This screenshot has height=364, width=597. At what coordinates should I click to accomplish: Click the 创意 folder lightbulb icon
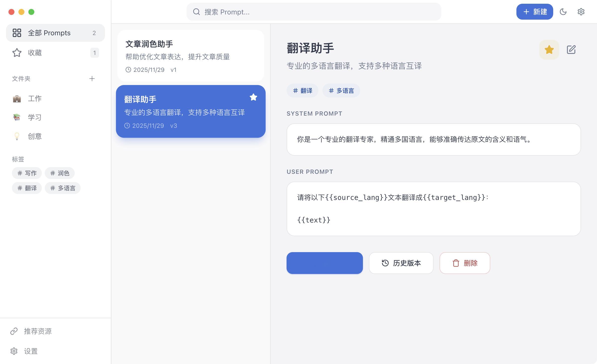(17, 136)
